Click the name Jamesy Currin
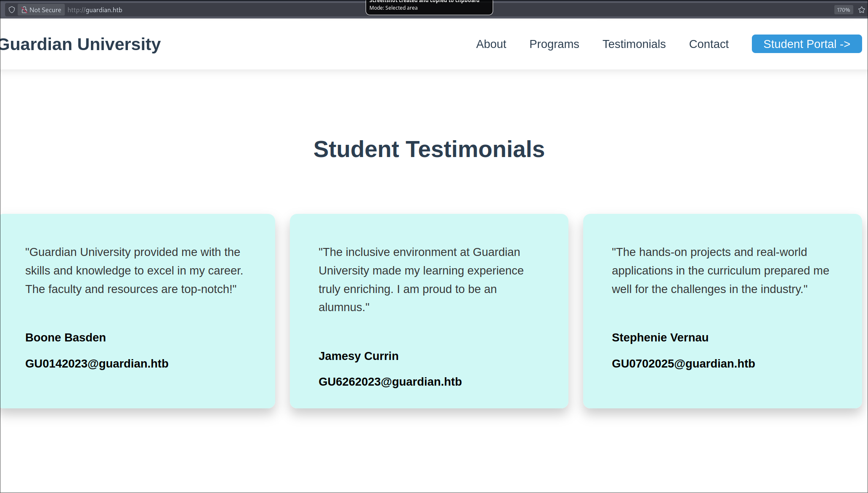 click(x=358, y=356)
